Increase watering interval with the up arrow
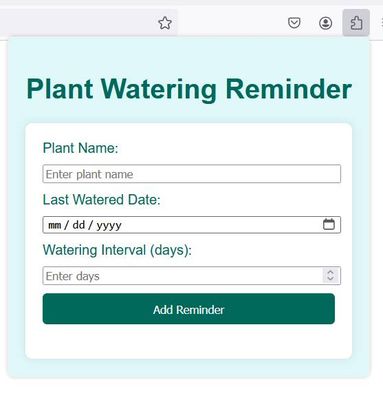This screenshot has width=383, height=400. tap(330, 272)
